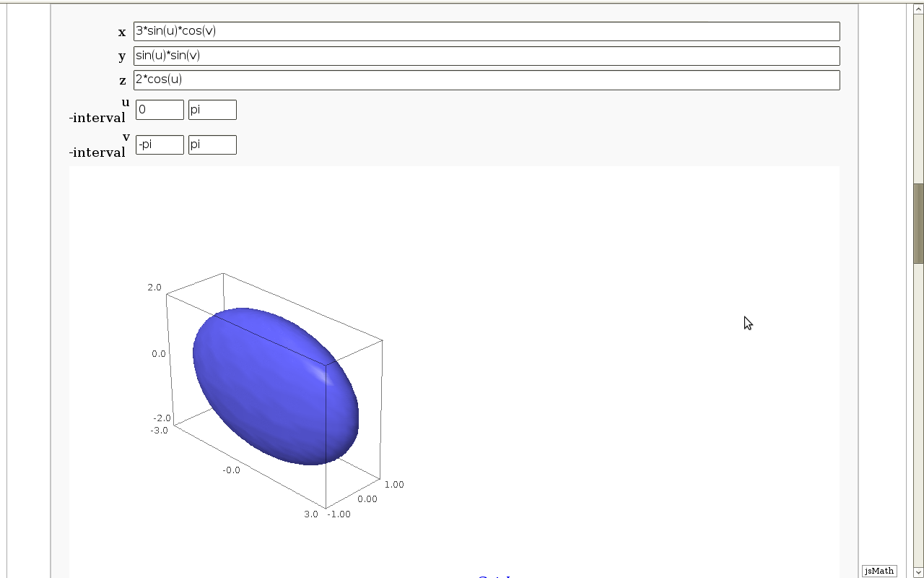This screenshot has width=924, height=578.
Task: Open the jsMath control panel button
Action: point(879,571)
